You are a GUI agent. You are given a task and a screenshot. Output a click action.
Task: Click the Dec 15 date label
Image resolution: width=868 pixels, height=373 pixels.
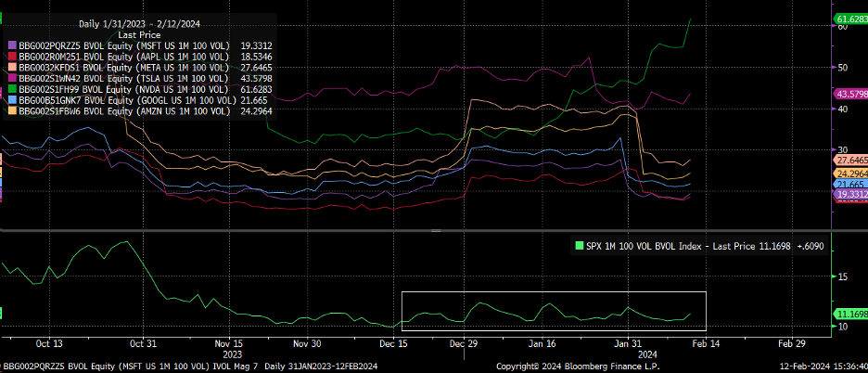tap(393, 343)
